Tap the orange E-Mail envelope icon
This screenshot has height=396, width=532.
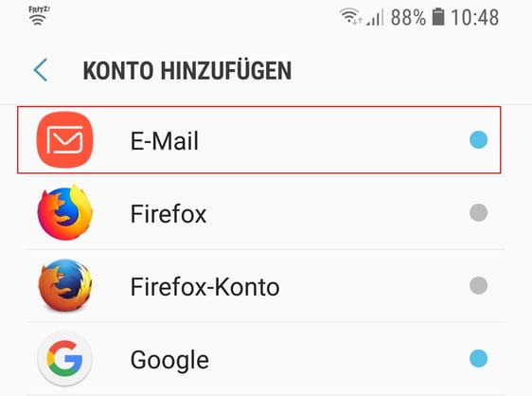coord(64,139)
